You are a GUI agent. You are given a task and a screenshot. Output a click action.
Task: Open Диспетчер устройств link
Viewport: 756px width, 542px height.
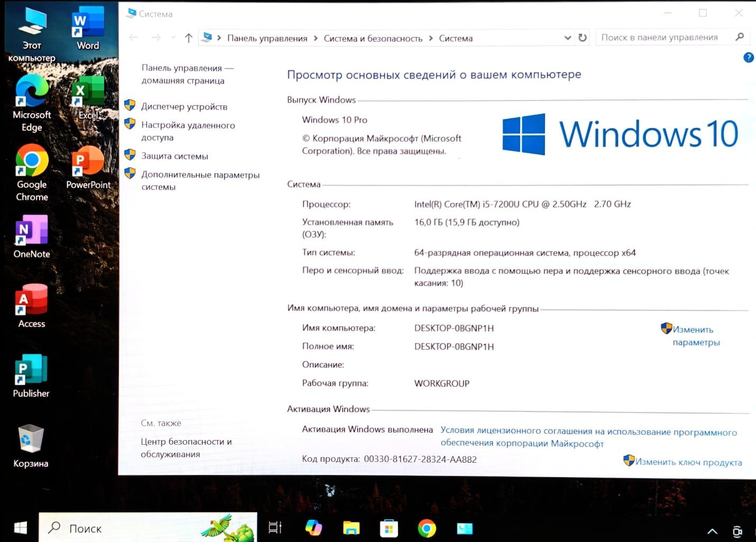[184, 106]
